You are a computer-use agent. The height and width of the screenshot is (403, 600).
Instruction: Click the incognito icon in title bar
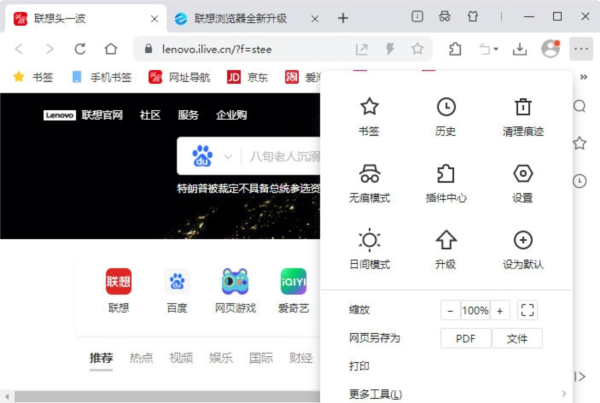tap(445, 16)
